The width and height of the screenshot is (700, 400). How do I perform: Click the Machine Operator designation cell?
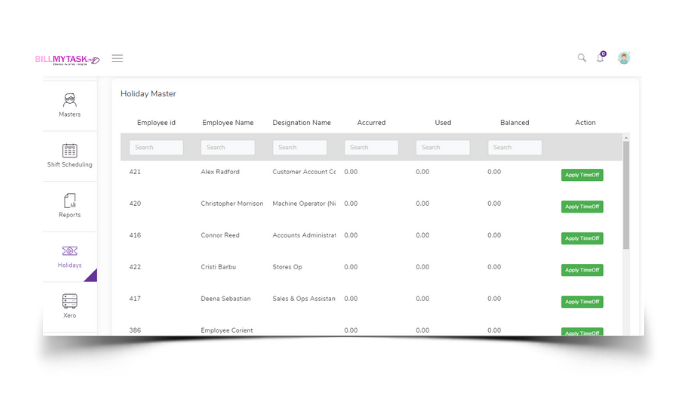click(304, 203)
